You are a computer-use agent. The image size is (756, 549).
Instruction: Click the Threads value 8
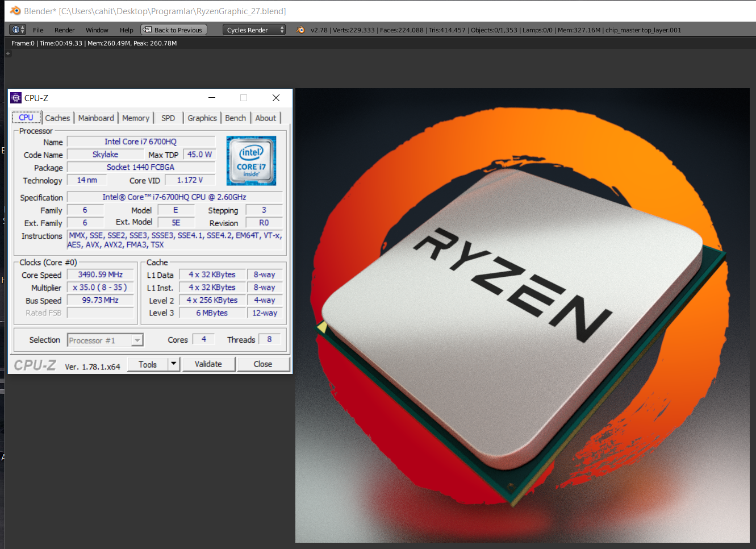pos(269,339)
